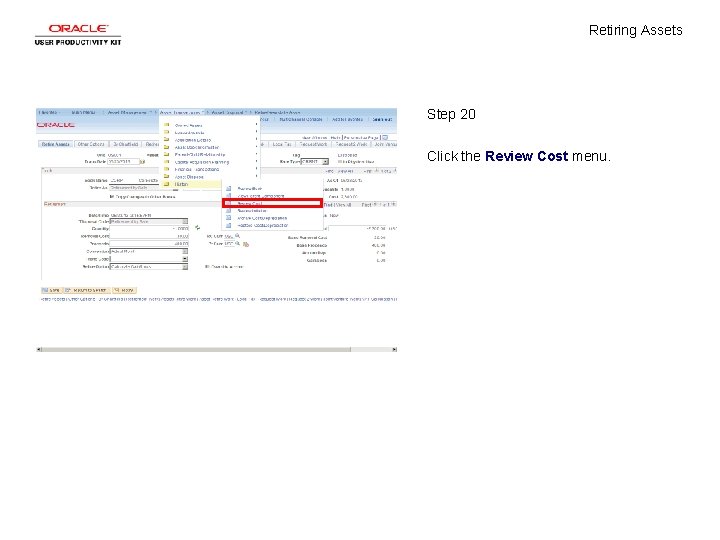Click the horizontal scrollbar right arrow
This screenshot has width=720, height=540.
point(394,349)
